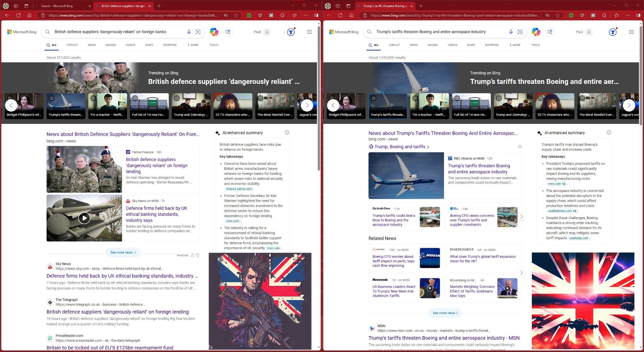This screenshot has height=352, width=644.
Task: Open MSN 'Trump's tariffs threaten Boeing' result link
Action: 444,338
